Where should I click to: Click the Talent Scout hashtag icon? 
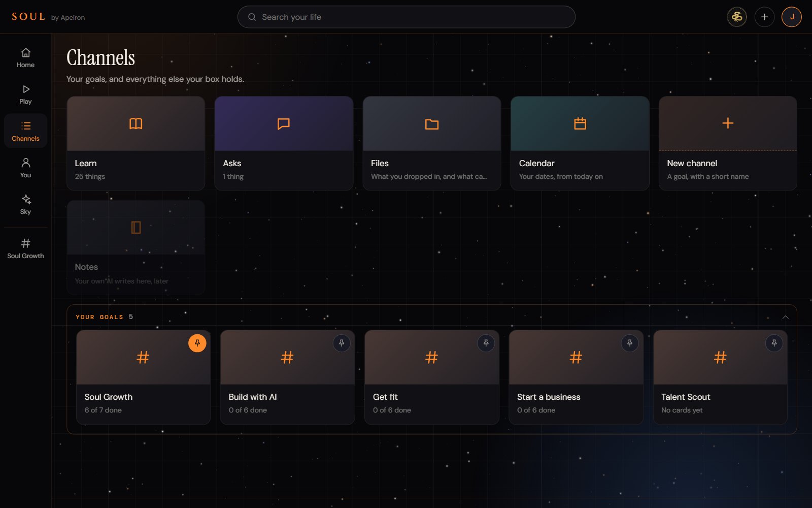coord(720,357)
